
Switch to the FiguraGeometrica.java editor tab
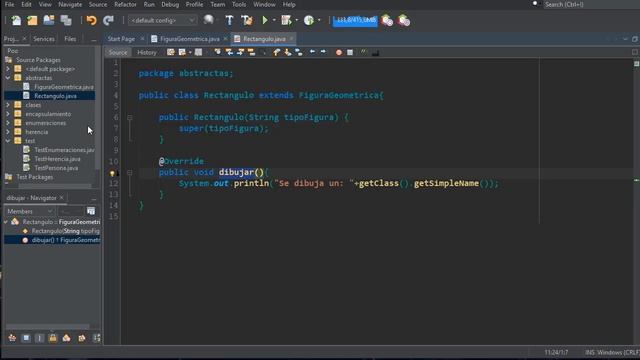(x=189, y=39)
